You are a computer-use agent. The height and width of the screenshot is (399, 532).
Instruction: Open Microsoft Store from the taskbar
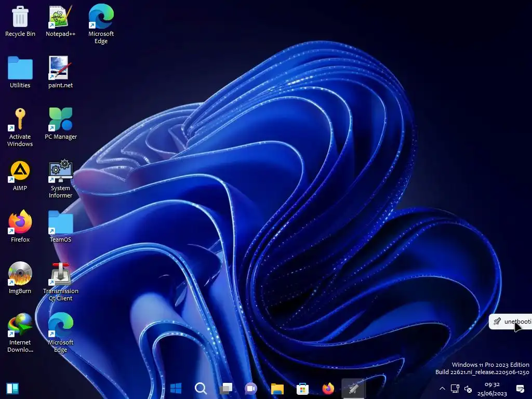[x=303, y=389]
